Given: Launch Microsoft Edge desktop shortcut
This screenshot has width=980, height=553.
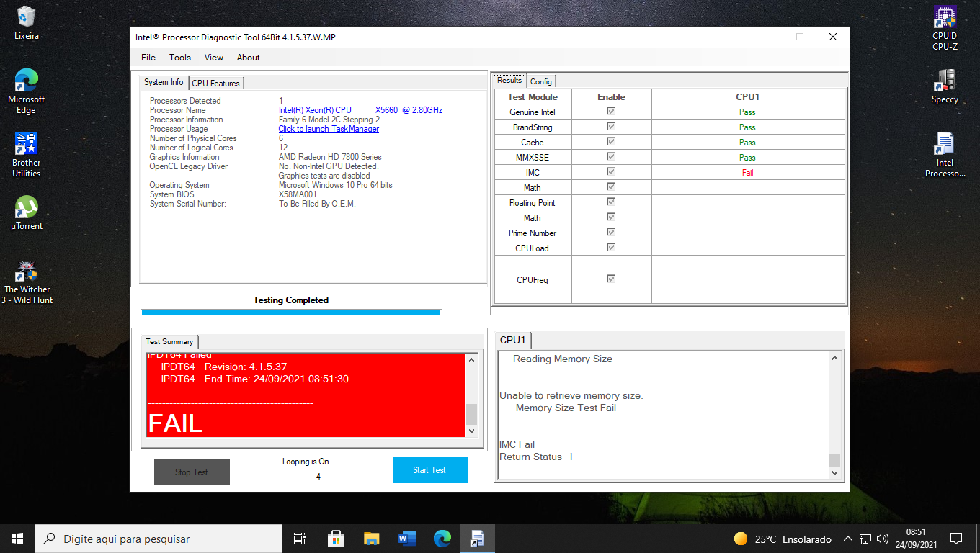Looking at the screenshot, I should tap(27, 91).
